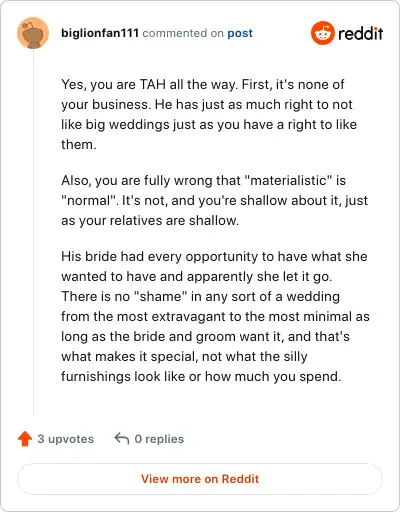Image resolution: width=400 pixels, height=512 pixels.
Task: Click the quoted word "shame"
Action: 160,296
